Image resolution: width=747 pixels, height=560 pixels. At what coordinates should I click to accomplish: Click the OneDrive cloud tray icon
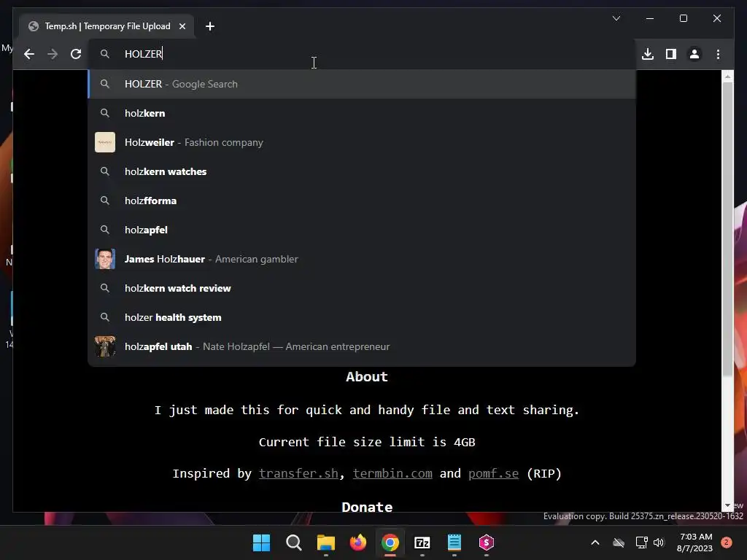coord(619,542)
